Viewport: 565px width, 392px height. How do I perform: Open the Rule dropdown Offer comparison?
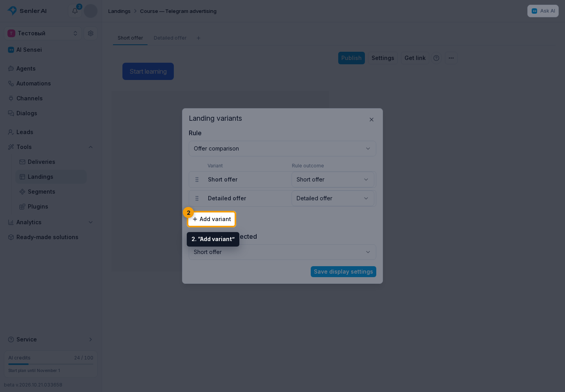282,149
